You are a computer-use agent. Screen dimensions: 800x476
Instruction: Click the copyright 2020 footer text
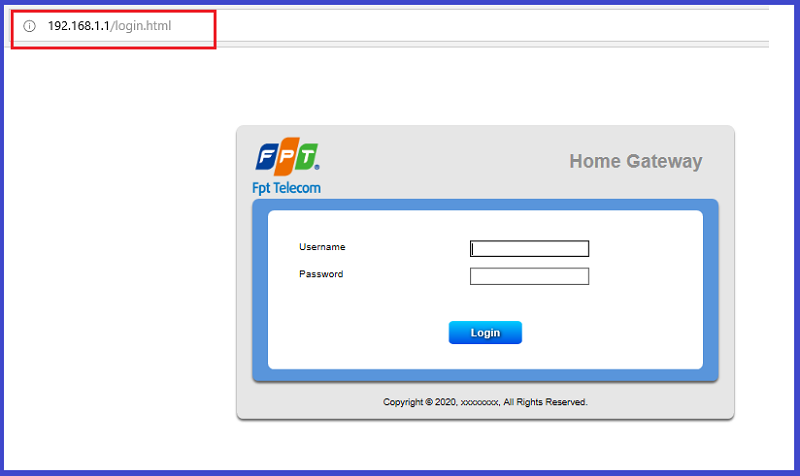(485, 402)
